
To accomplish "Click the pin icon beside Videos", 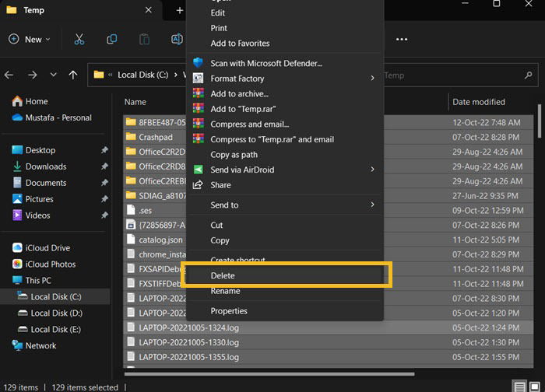I will [x=104, y=215].
